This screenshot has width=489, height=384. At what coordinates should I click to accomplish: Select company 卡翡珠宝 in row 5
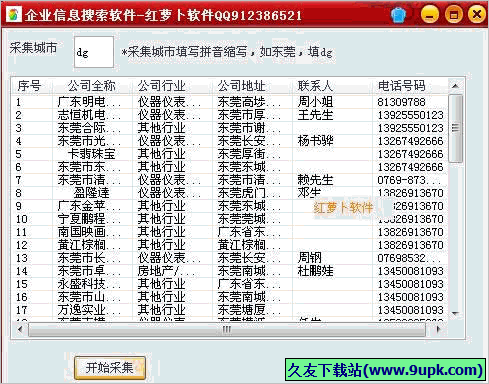(x=92, y=154)
